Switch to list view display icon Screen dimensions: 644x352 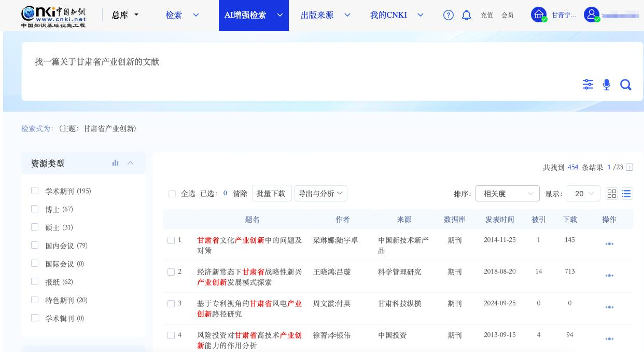(626, 194)
